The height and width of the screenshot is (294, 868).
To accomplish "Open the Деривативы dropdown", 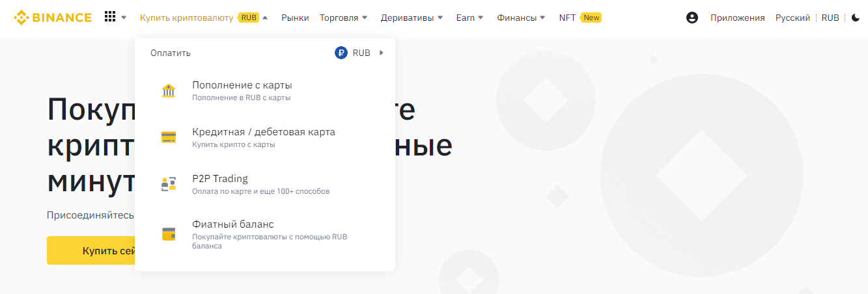I will 412,18.
